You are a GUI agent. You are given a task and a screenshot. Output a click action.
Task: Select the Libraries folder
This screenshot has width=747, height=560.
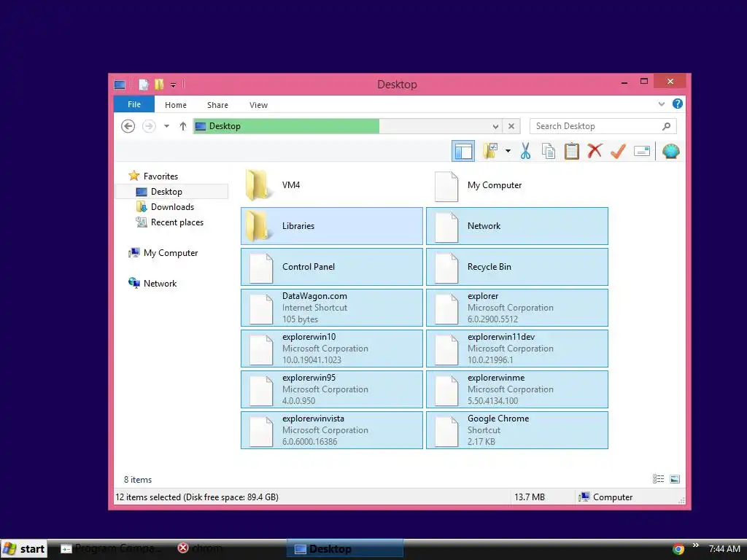tap(332, 226)
